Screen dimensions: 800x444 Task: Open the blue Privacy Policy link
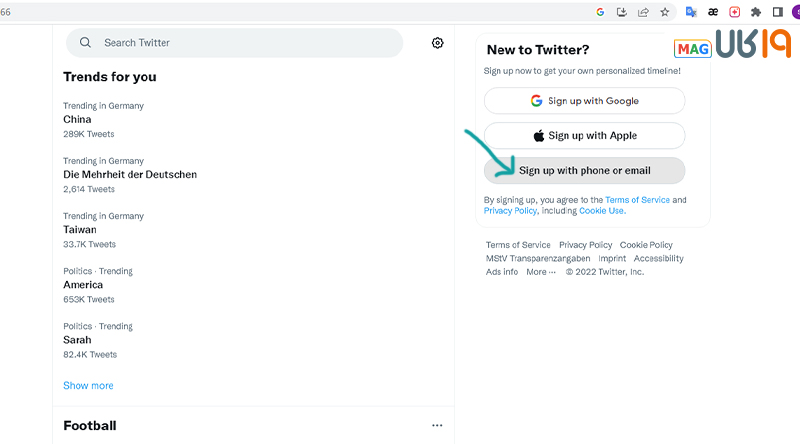click(x=510, y=211)
